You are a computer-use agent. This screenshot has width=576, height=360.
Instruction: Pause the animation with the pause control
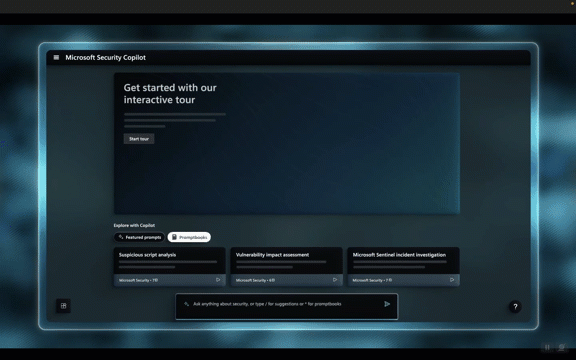547,347
